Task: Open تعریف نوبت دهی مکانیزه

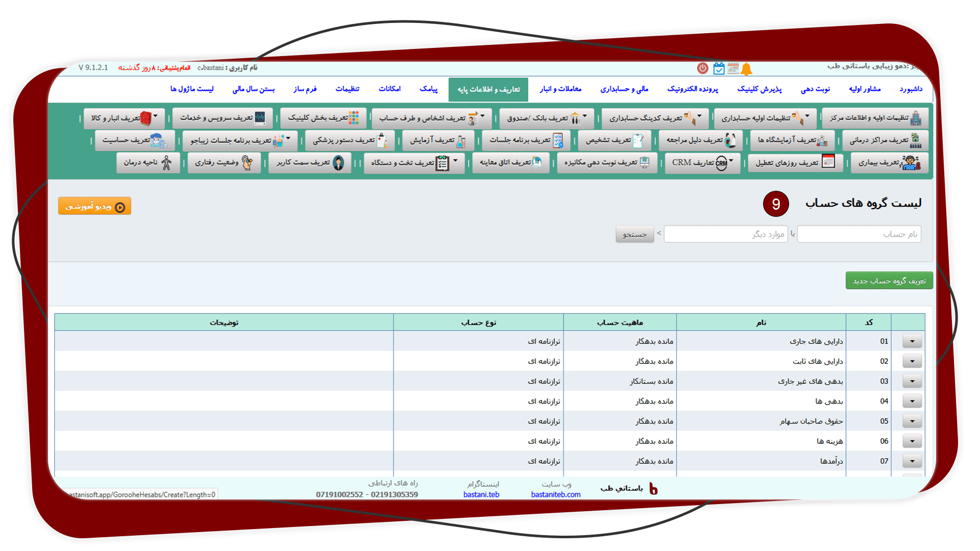Action: [x=607, y=163]
